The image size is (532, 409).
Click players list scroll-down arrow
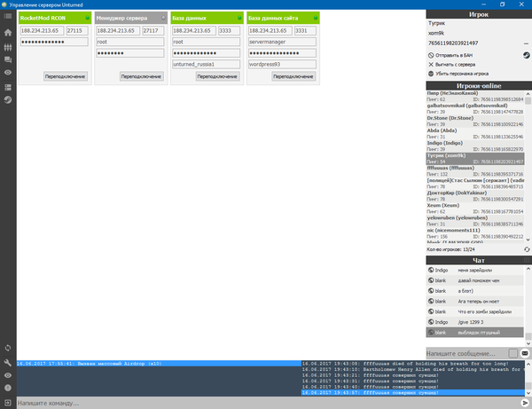click(528, 240)
